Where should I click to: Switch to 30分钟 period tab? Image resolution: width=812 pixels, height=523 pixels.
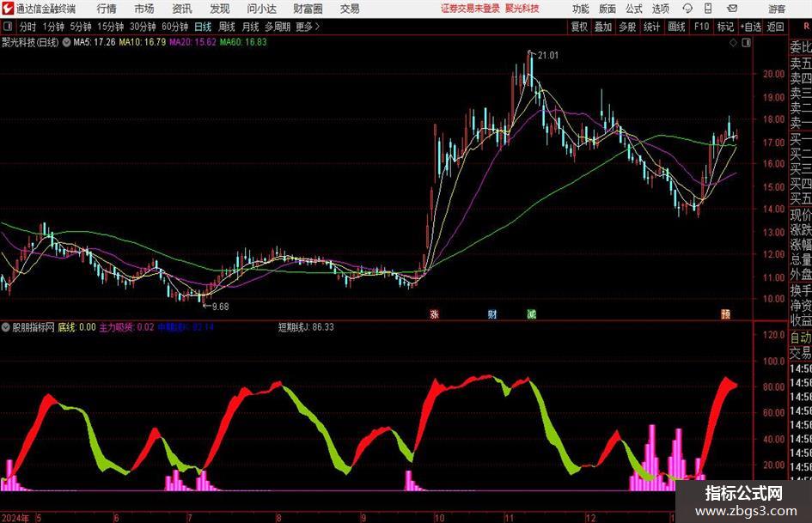[x=143, y=27]
